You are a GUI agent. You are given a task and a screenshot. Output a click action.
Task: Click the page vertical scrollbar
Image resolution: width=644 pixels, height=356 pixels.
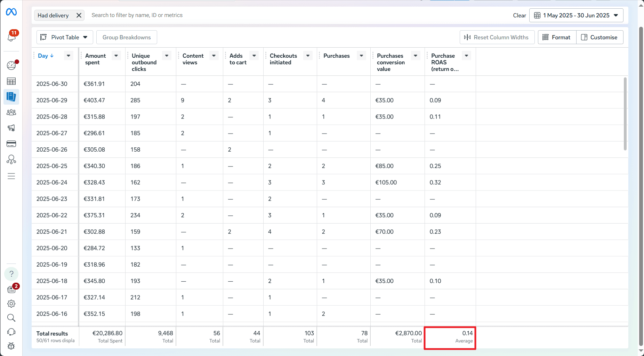641,186
